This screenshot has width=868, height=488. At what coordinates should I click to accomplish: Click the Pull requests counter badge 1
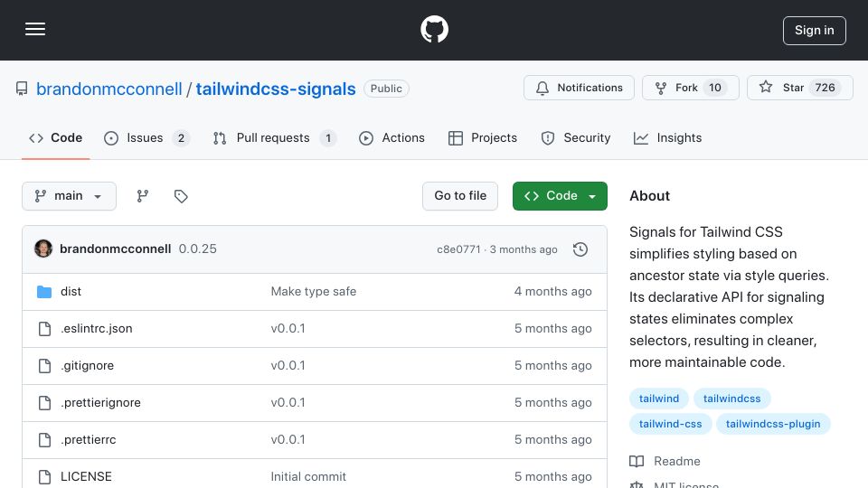coord(327,138)
